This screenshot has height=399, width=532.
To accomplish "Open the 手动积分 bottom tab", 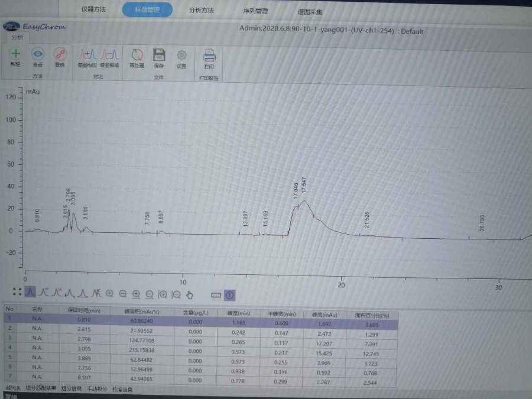I will click(x=97, y=389).
